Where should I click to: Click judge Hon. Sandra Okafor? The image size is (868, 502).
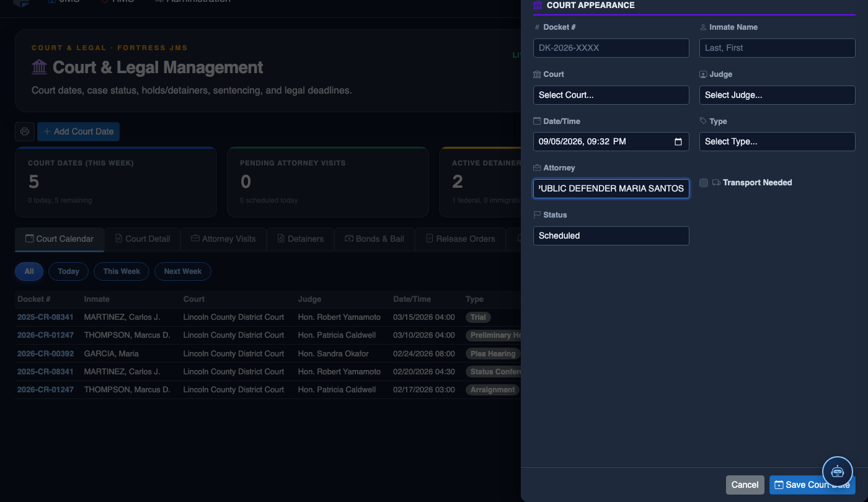pos(333,353)
